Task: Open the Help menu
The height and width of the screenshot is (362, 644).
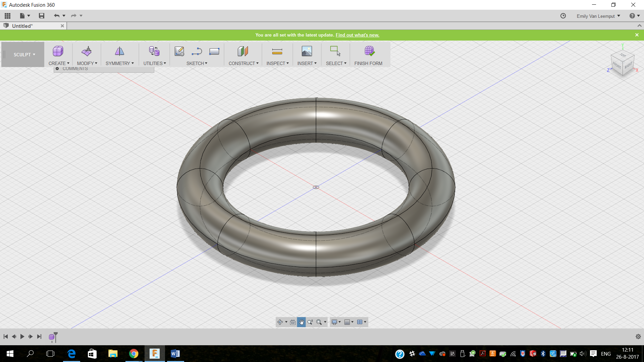Action: pos(635,16)
